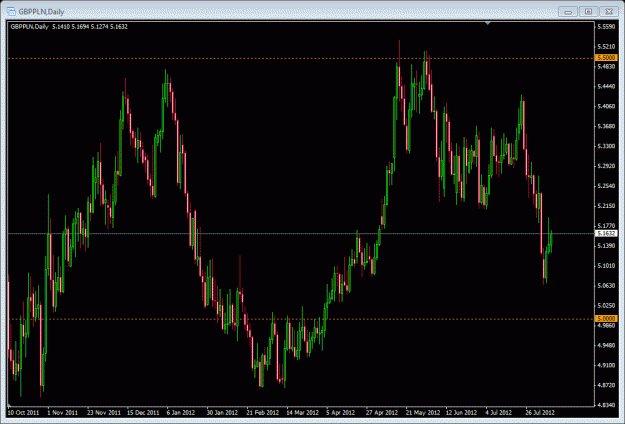This screenshot has height=424, width=625.
Task: Click the 5.0250 price axis value
Action: [606, 305]
